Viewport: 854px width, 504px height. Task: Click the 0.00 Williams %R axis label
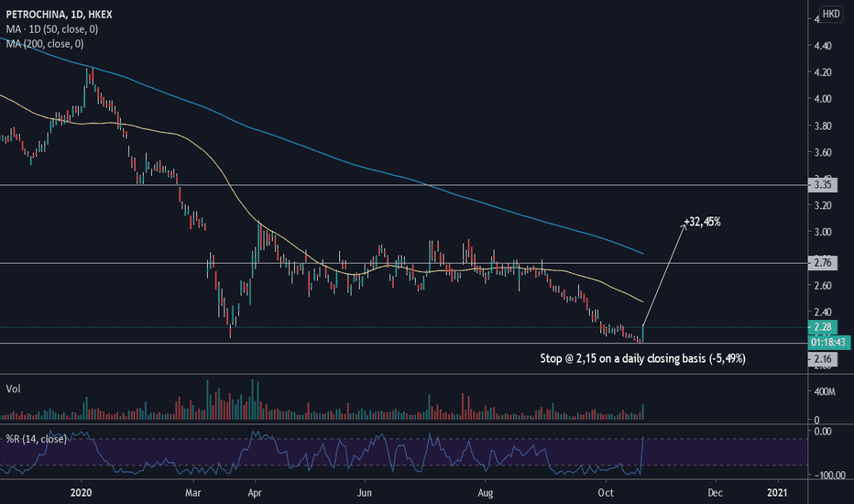(823, 432)
